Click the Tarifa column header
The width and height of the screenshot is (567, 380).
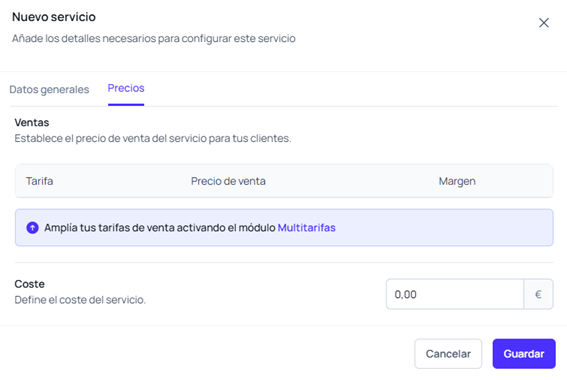[39, 181]
